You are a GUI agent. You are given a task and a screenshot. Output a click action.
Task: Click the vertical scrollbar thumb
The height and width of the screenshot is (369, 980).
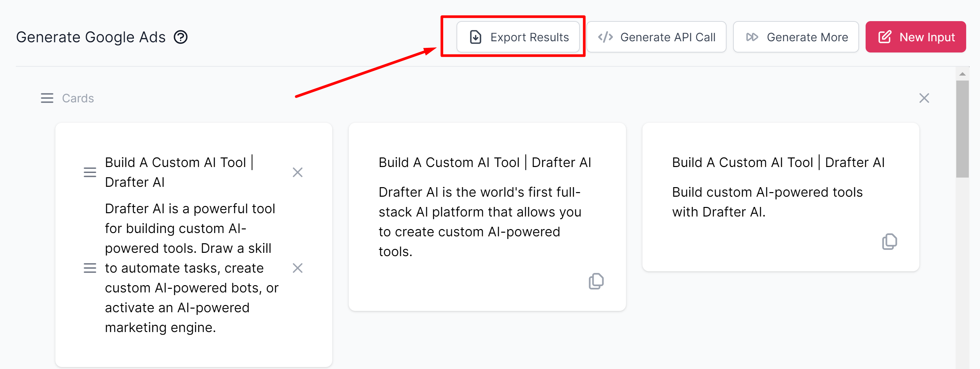coord(962,129)
